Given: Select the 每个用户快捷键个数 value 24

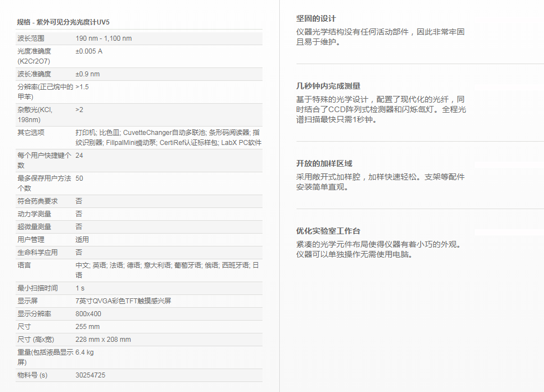Looking at the screenshot, I should click(79, 156).
